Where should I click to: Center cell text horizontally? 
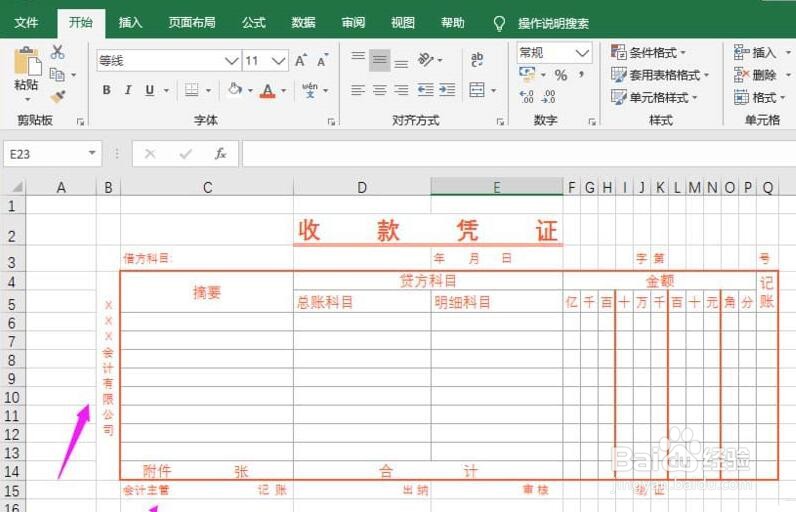click(x=380, y=90)
